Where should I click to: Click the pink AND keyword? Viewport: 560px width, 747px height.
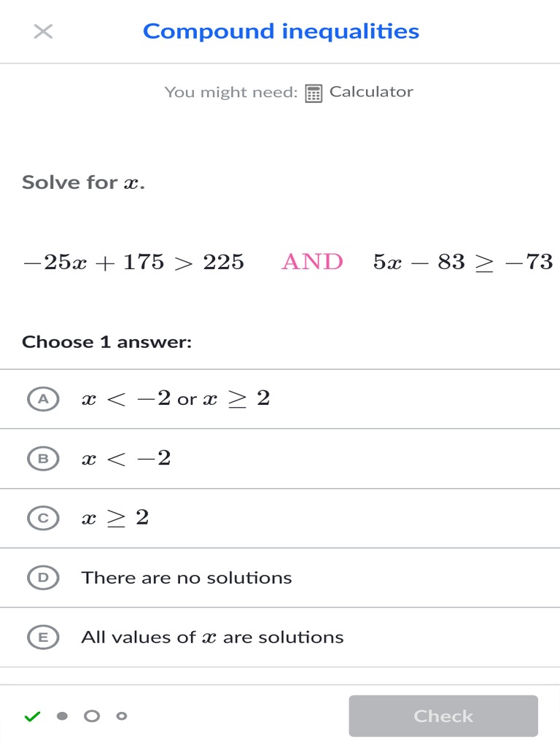(x=312, y=262)
